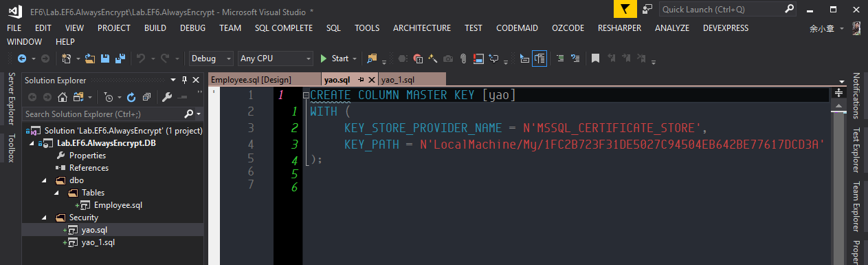Click the editor split handle above the scrollbar

coord(839,92)
